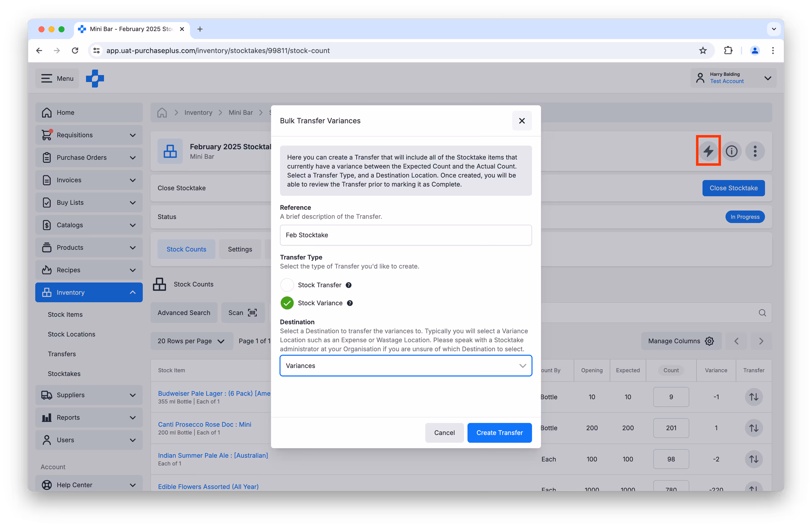Screen dimensions: 812x528
Task: Expand the Reports sidebar section
Action: pos(89,417)
